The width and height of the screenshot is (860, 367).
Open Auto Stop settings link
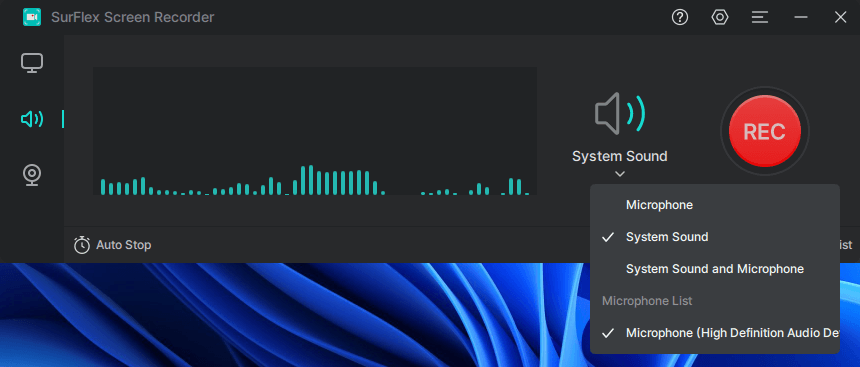[x=123, y=245]
